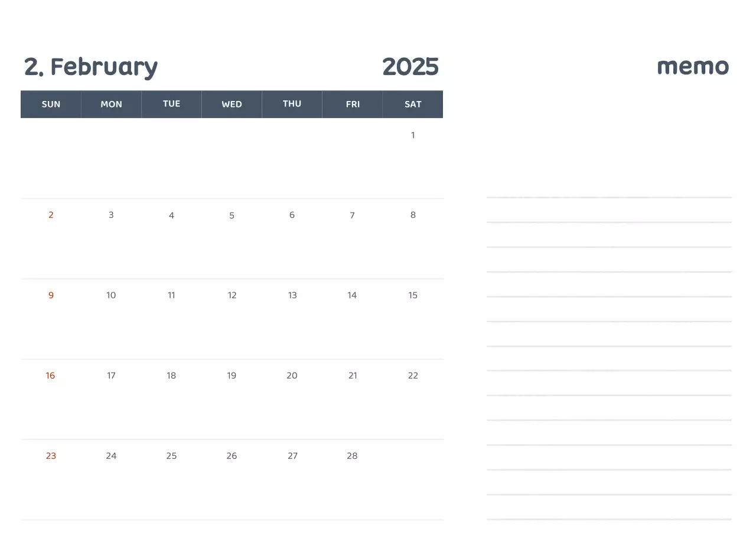Click the first memo line
Screen dimensions: 756x541
click(x=609, y=197)
